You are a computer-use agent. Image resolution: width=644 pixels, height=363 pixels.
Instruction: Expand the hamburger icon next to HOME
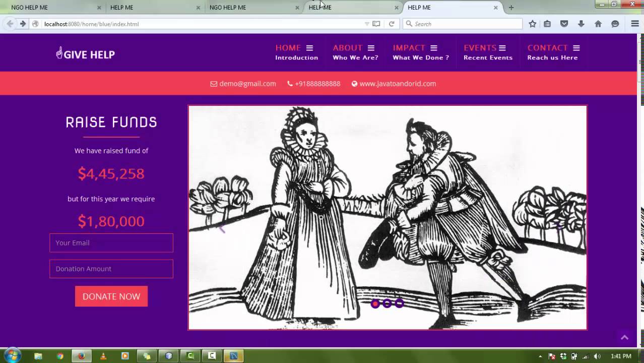(309, 48)
